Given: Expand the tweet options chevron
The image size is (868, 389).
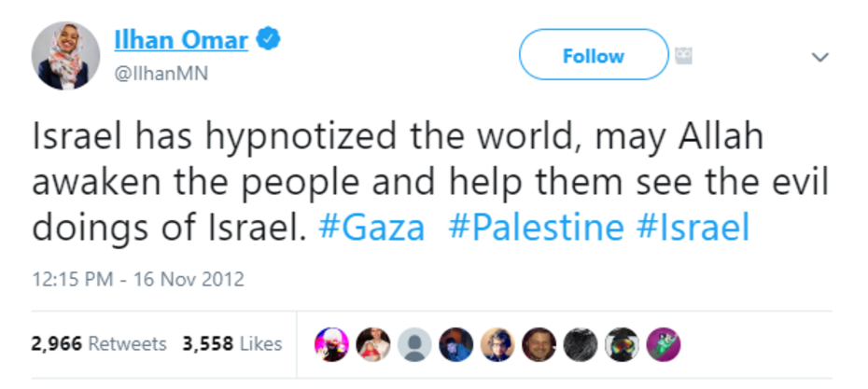Looking at the screenshot, I should click(x=819, y=58).
